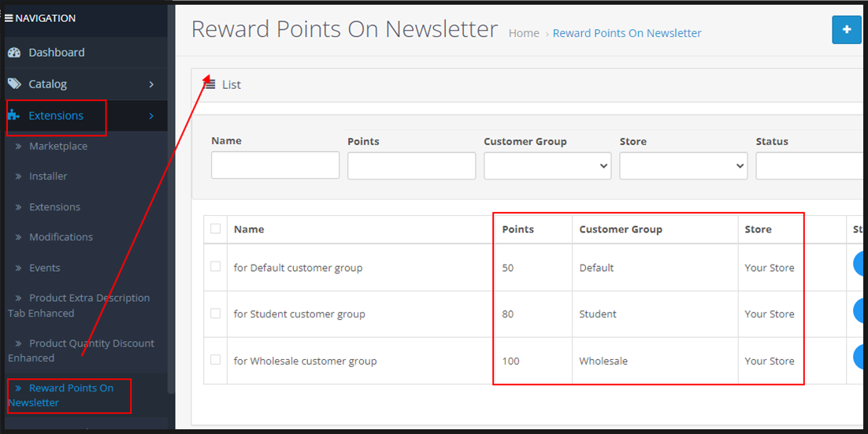Toggle the select-all checkbox in table header

pos(216,229)
